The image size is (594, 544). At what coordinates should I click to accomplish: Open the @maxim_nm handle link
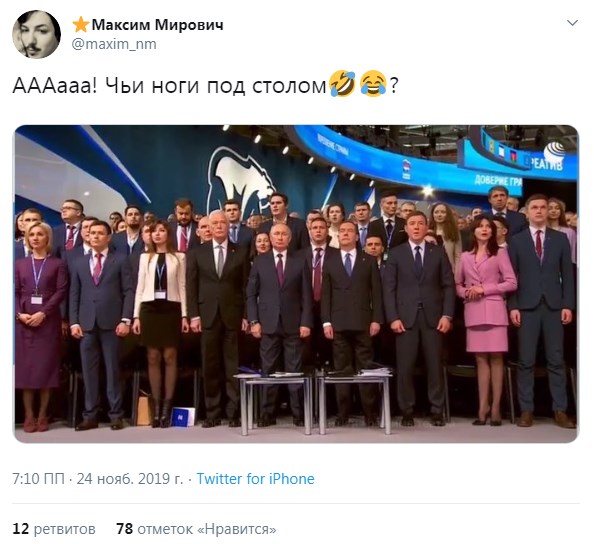(x=114, y=44)
